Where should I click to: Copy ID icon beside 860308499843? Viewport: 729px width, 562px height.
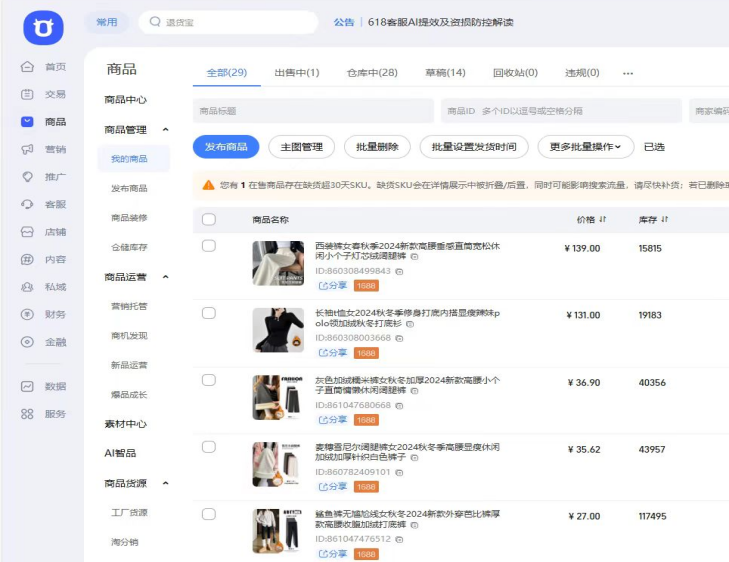coord(400,271)
